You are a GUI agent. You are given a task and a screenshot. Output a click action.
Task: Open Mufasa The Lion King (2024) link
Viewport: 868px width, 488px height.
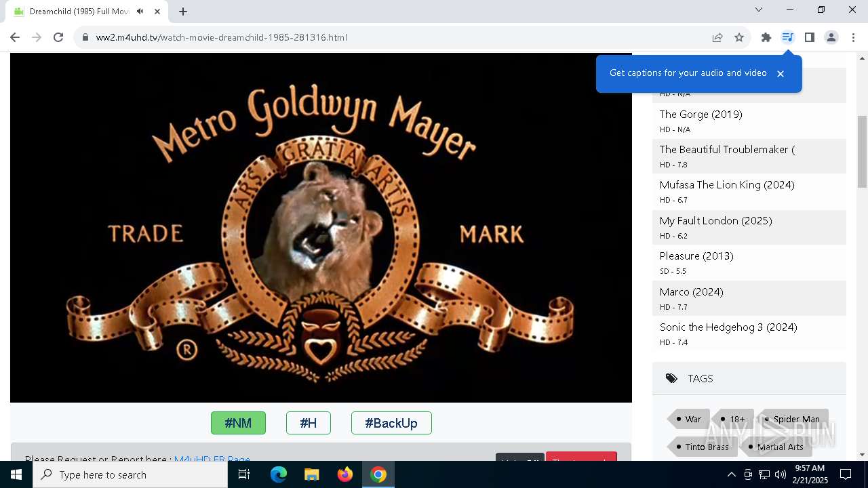727,184
